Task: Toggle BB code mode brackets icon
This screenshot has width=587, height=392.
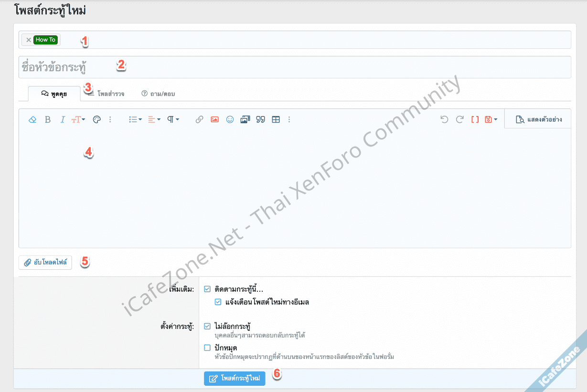Action: pos(475,119)
